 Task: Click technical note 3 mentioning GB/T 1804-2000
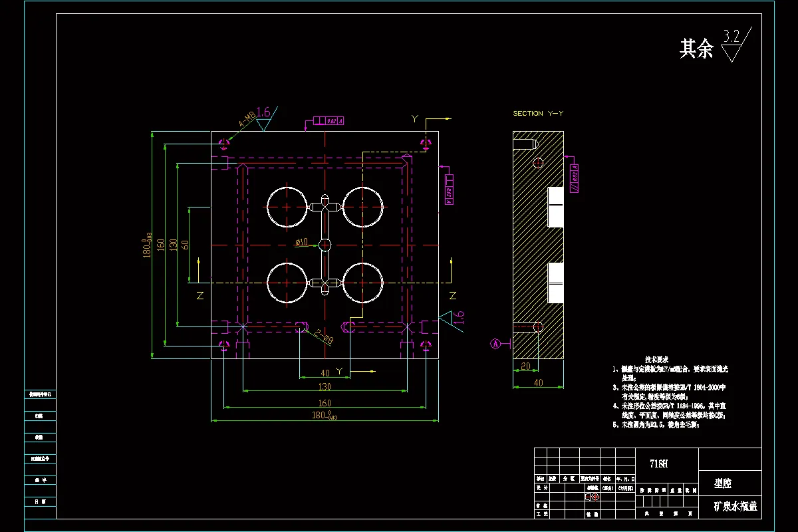(668, 391)
